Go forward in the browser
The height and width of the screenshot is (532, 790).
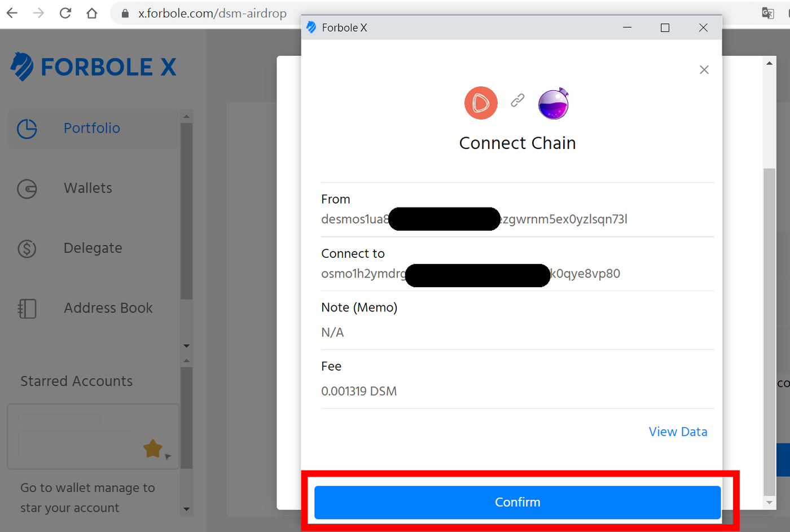click(38, 13)
